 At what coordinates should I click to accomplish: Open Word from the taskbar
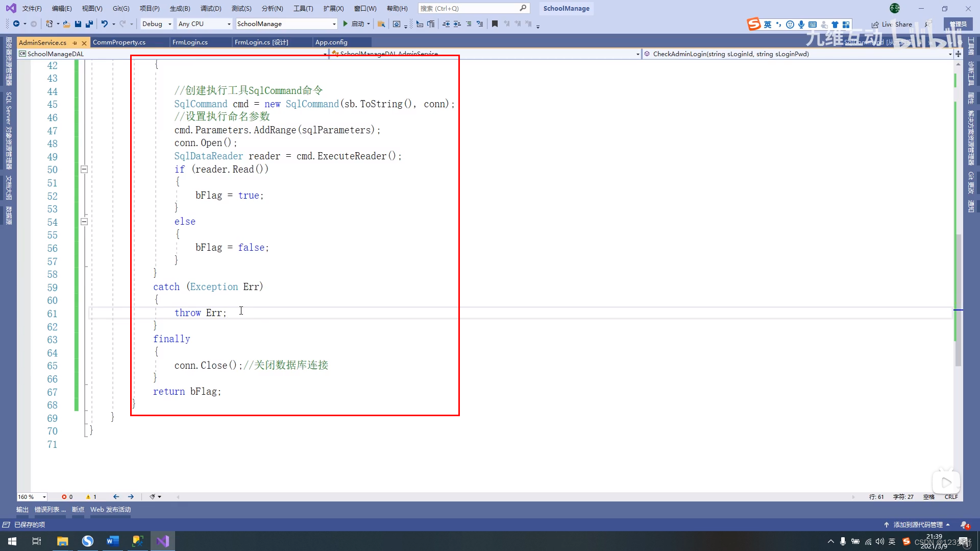[x=113, y=541]
